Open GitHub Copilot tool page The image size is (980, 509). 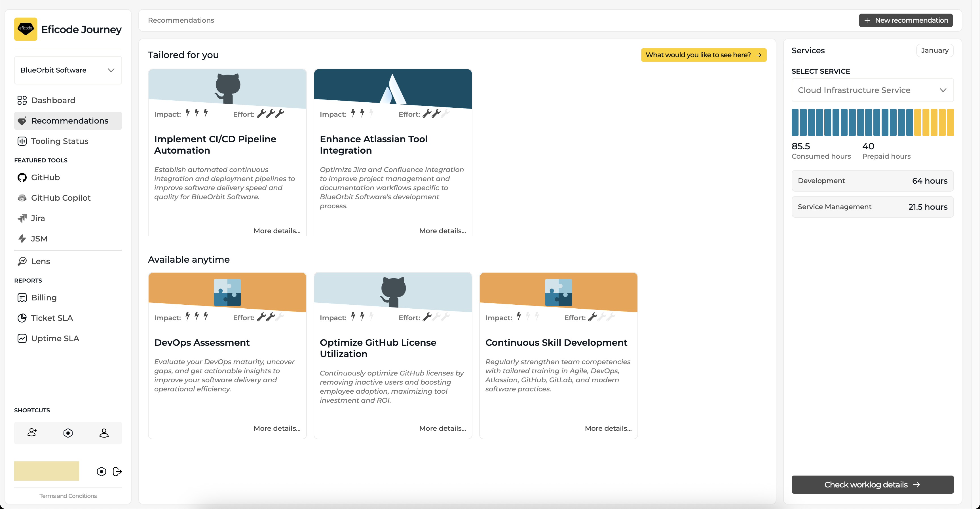coord(60,198)
